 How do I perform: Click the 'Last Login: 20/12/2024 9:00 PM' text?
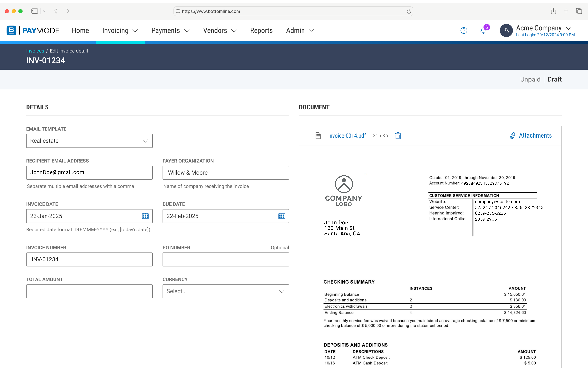[545, 35]
